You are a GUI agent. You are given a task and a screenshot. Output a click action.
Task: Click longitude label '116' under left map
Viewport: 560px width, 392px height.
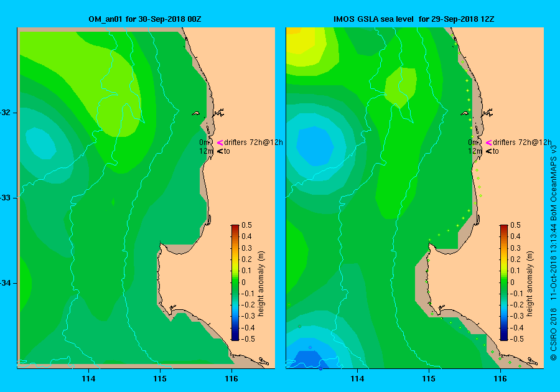(231, 379)
